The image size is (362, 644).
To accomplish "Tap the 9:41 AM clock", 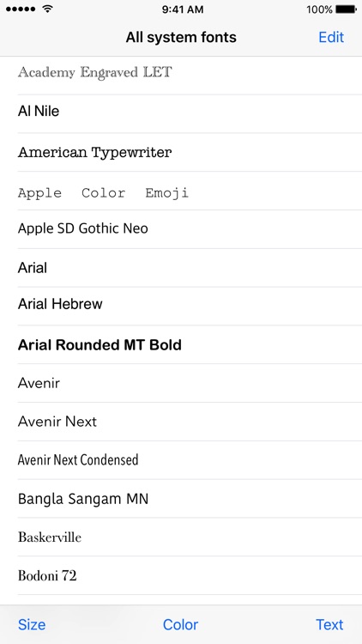I will (183, 9).
